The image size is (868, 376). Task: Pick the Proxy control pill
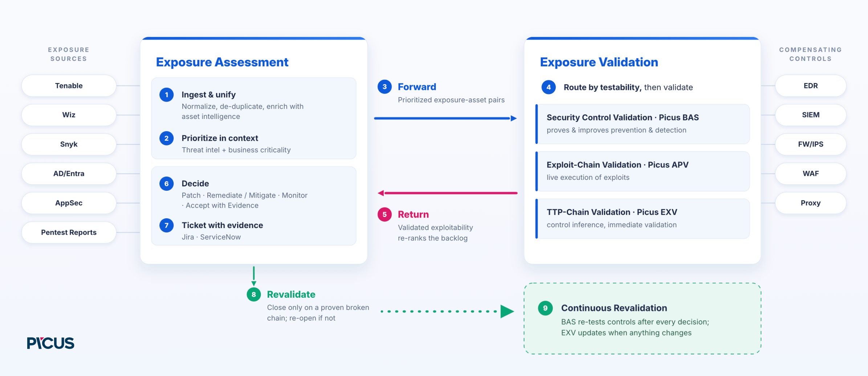pos(811,203)
